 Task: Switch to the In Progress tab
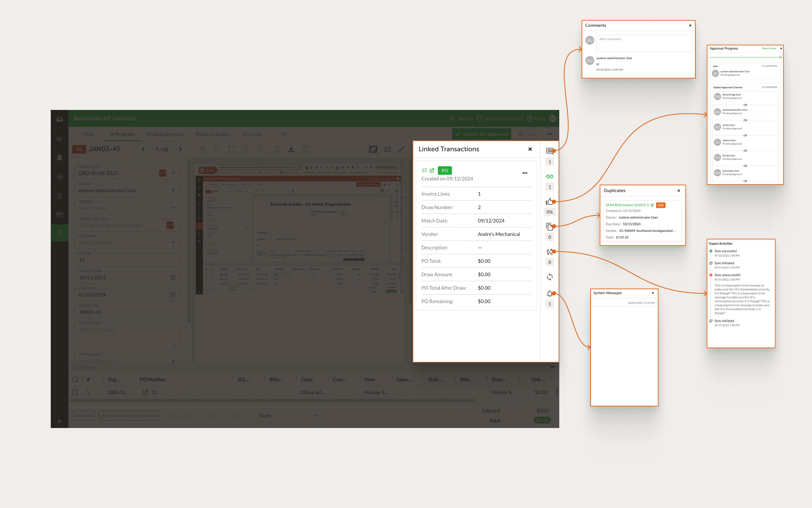123,134
